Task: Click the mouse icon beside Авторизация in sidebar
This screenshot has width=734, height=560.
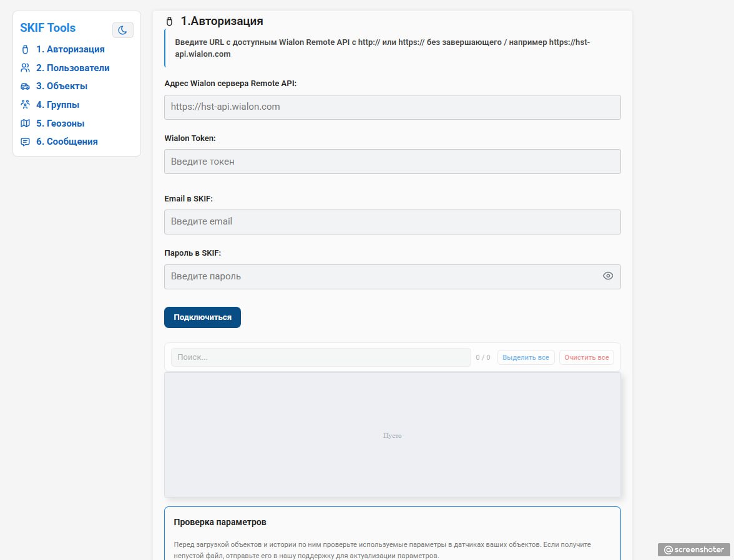Action: coord(25,49)
